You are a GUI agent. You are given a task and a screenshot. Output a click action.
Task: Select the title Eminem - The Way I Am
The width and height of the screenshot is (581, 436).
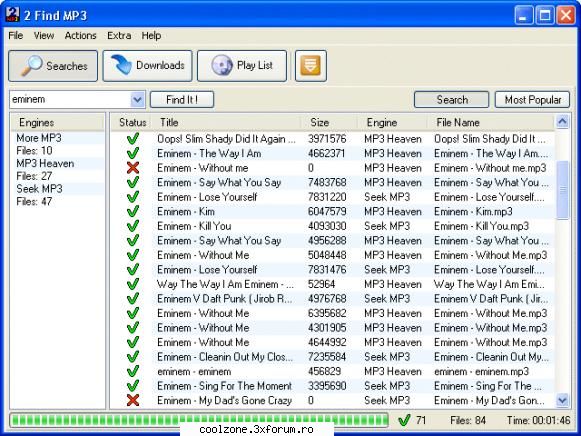[x=209, y=153]
